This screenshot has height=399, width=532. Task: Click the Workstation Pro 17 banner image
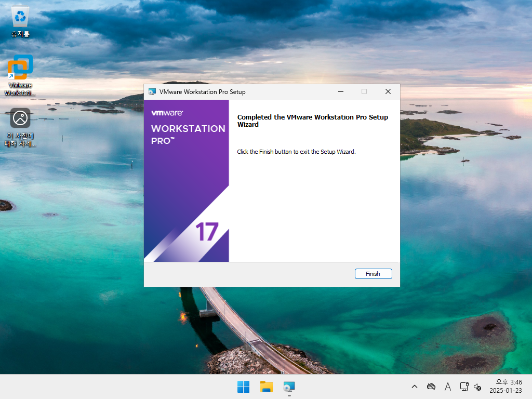coord(187,181)
